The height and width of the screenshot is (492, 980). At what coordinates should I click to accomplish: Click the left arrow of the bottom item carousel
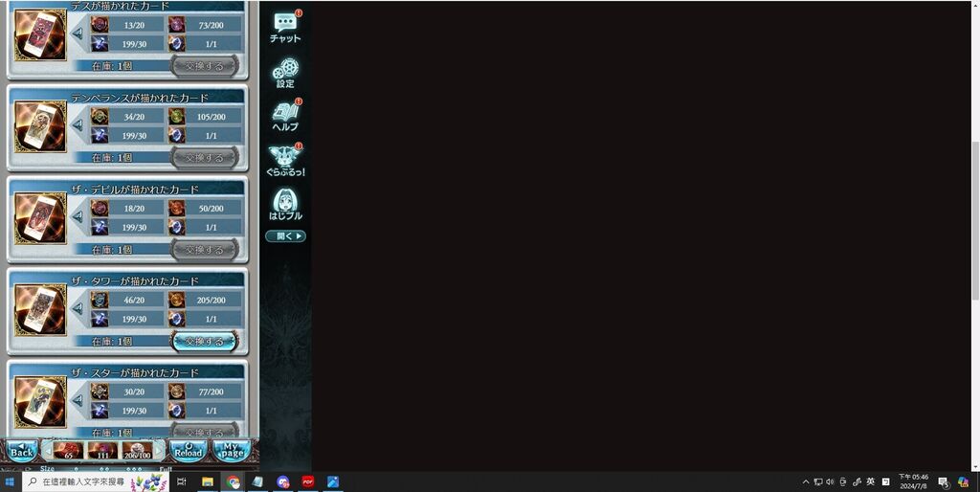pos(47,450)
